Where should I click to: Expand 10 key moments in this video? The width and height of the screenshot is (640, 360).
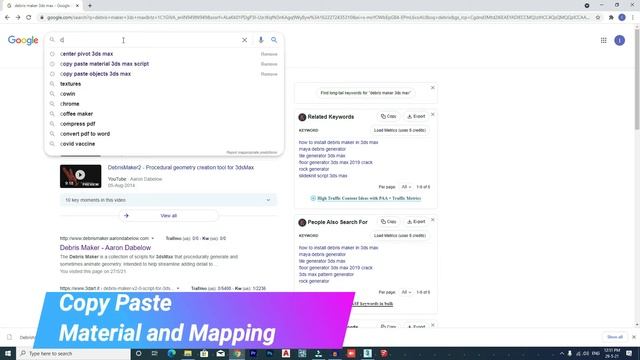[x=168, y=200]
